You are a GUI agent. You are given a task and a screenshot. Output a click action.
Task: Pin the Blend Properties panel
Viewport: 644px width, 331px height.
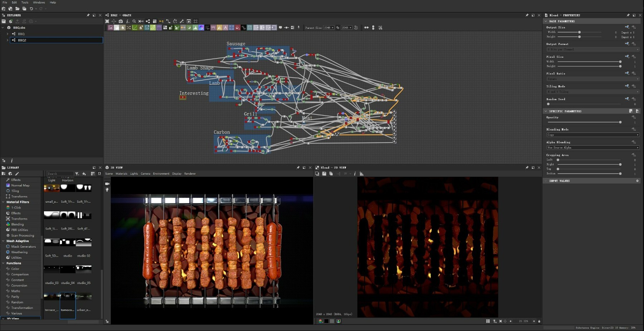pyautogui.click(x=628, y=15)
